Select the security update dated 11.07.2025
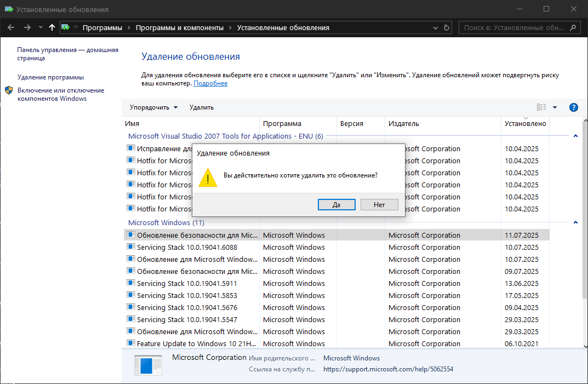Viewport: 588px width, 384px height. pos(336,235)
